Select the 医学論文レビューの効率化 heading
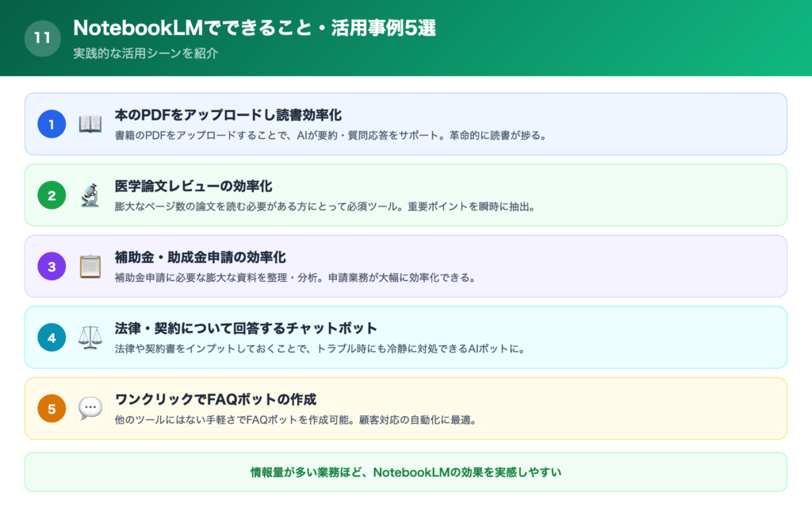 pos(190,186)
